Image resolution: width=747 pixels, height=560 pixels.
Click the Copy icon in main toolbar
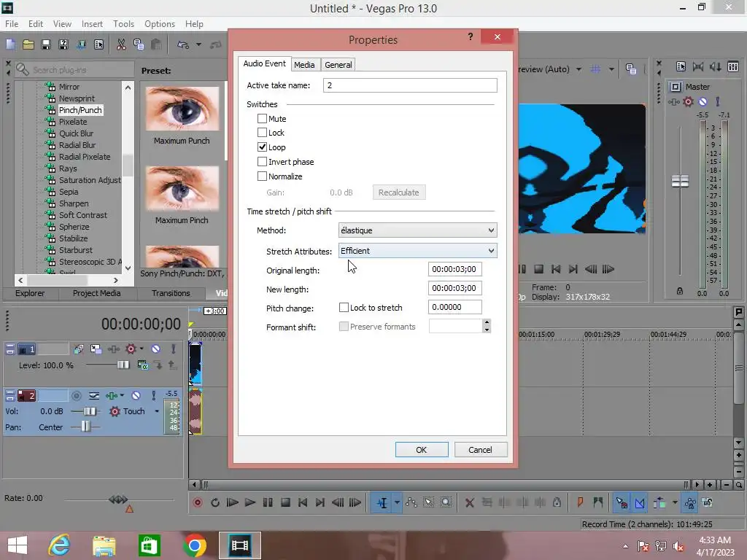139,44
